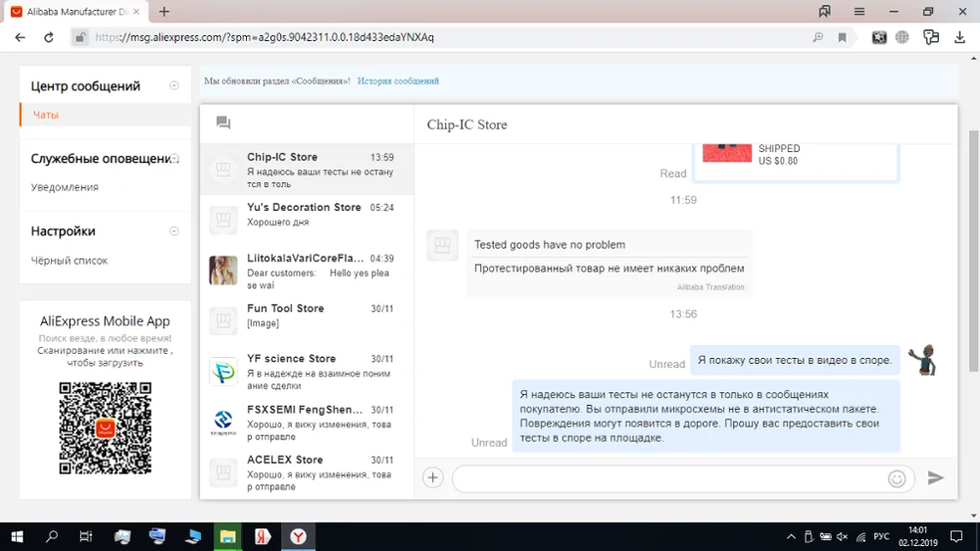Open the Yu's Decoration Store chat
The image size is (980, 551).
[x=307, y=220]
